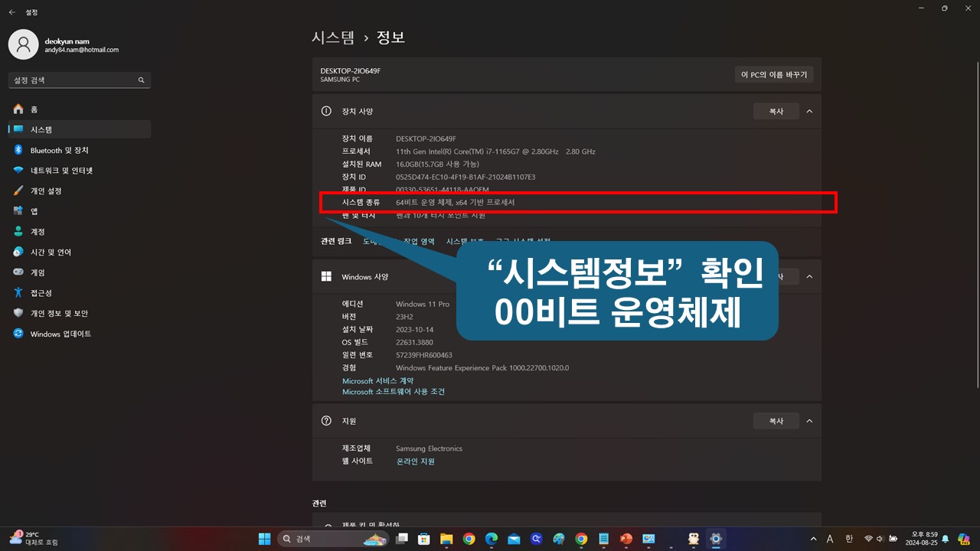
Task: Open the online support website link
Action: tap(415, 461)
